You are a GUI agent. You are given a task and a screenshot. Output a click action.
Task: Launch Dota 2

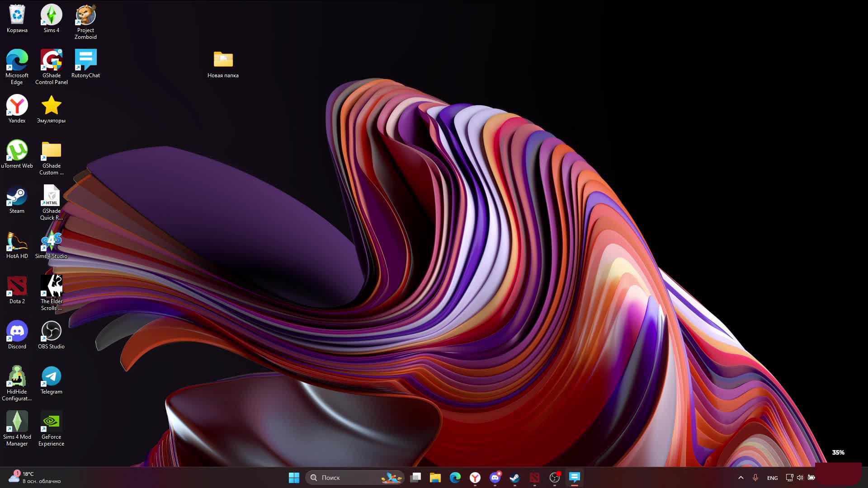tap(16, 286)
